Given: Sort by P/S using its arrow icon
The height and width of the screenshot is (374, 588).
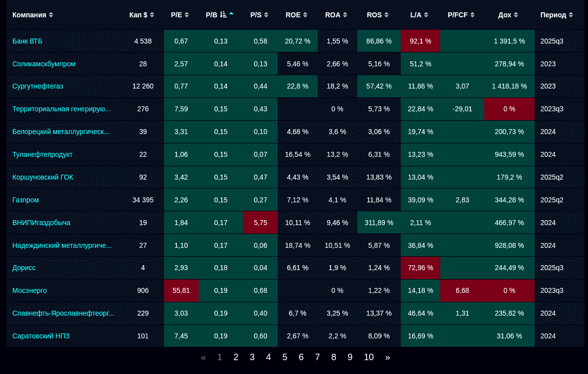Looking at the screenshot, I should tap(266, 15).
